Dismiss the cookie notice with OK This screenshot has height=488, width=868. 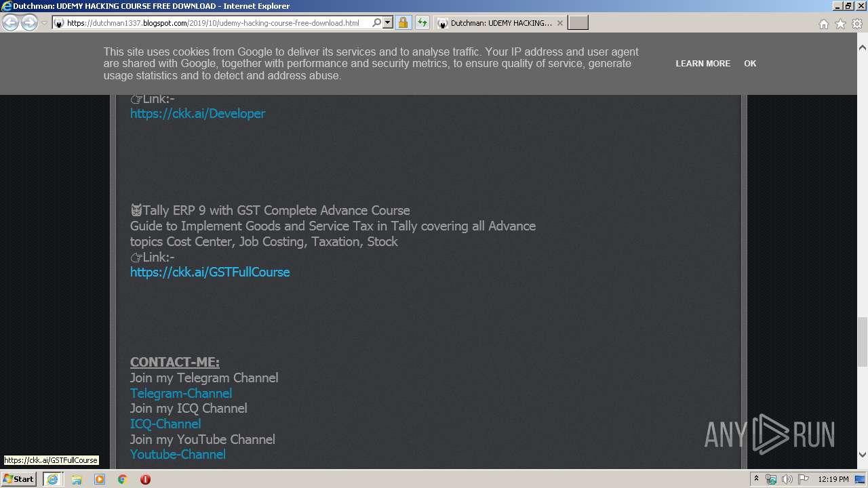click(x=750, y=63)
